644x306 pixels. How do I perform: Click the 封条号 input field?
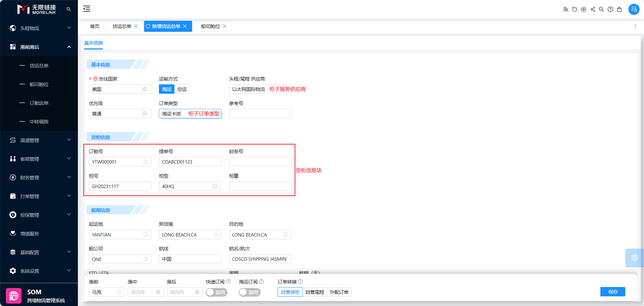click(260, 162)
